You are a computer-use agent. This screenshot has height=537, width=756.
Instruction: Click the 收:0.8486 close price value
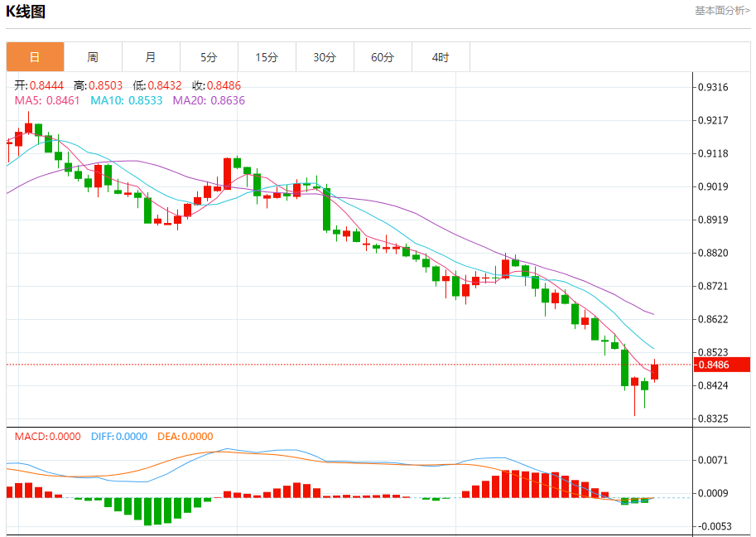click(x=216, y=85)
